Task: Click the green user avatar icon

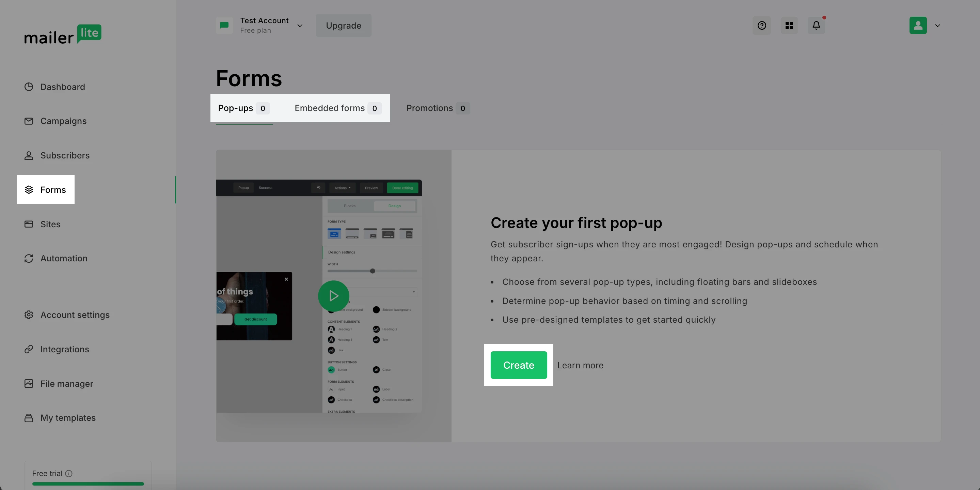Action: [x=918, y=26]
